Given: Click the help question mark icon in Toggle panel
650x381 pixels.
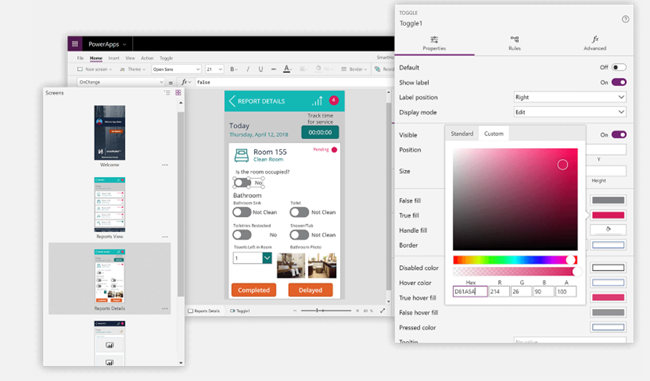Looking at the screenshot, I should (x=626, y=19).
